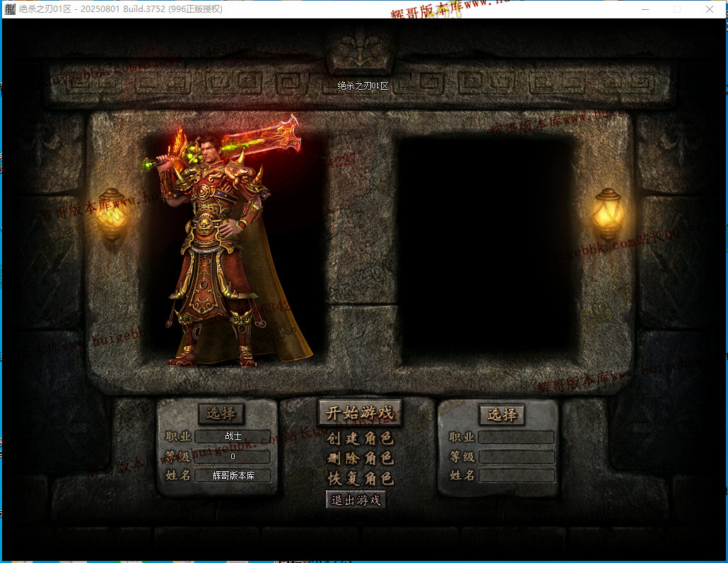Viewport: 728px width, 563px height.
Task: Click the left 等级 field showing 0
Action: 233,456
